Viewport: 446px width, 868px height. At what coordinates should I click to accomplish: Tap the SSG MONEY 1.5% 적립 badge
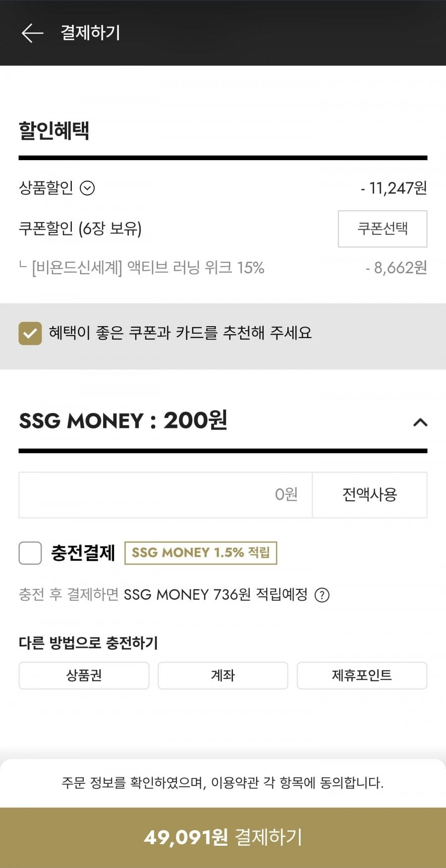[x=201, y=553]
